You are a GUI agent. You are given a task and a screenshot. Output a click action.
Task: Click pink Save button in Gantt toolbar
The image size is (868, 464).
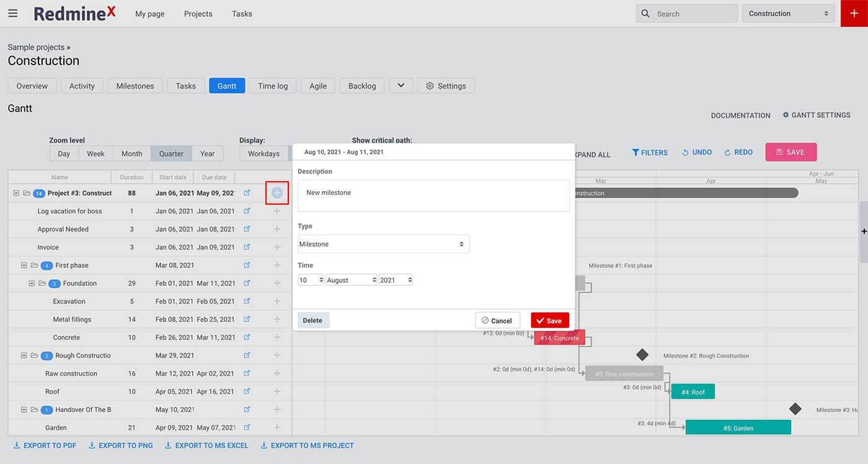pyautogui.click(x=790, y=152)
